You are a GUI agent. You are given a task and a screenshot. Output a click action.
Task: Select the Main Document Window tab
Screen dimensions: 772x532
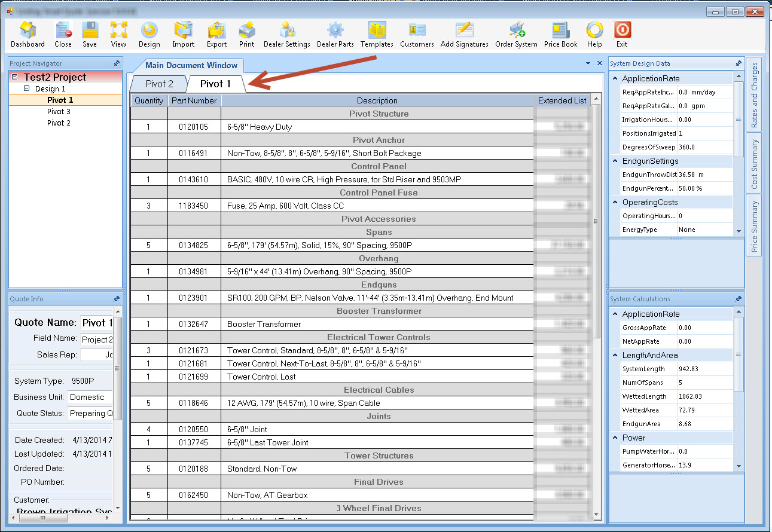point(191,65)
